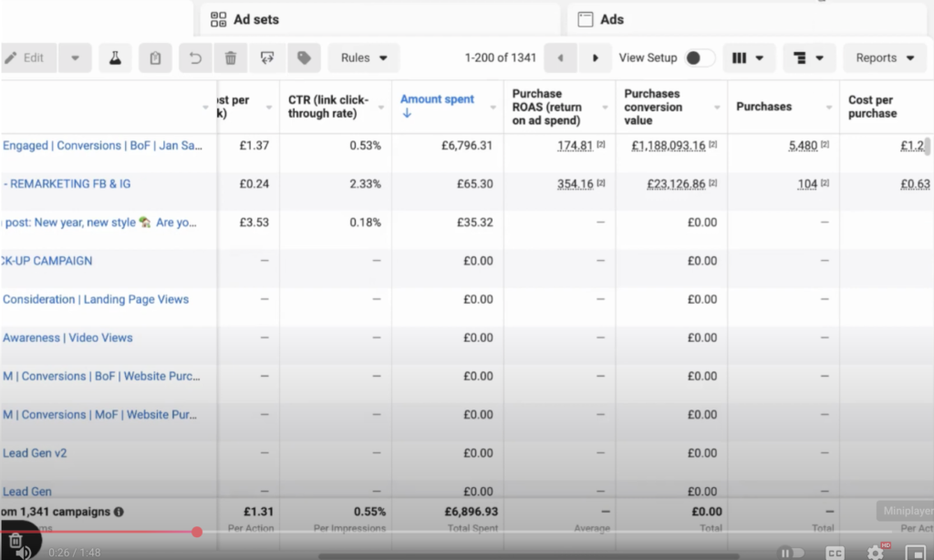Open Amount spent column dropdown arrow
Screen dimensions: 934x560
click(493, 108)
